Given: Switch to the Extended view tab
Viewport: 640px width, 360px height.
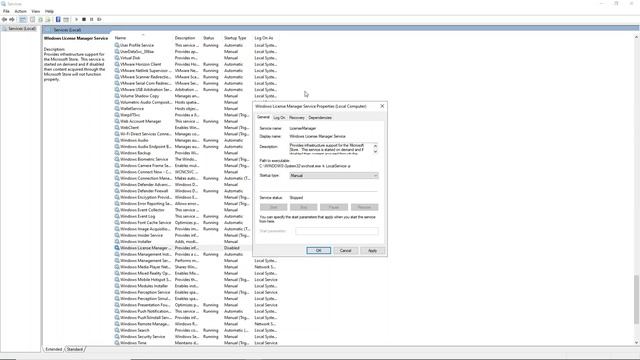Looking at the screenshot, I should 53,349.
